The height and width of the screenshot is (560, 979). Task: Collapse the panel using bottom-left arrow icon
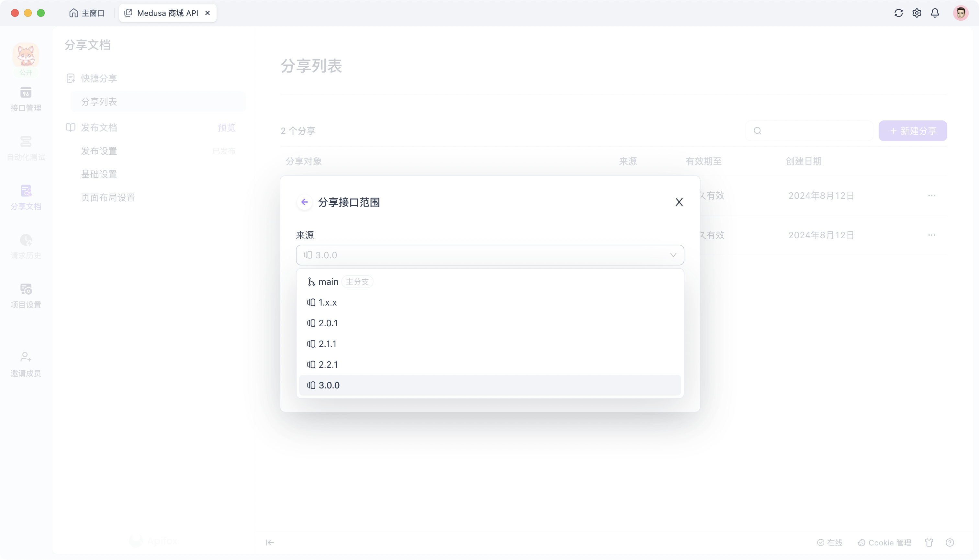pos(270,542)
